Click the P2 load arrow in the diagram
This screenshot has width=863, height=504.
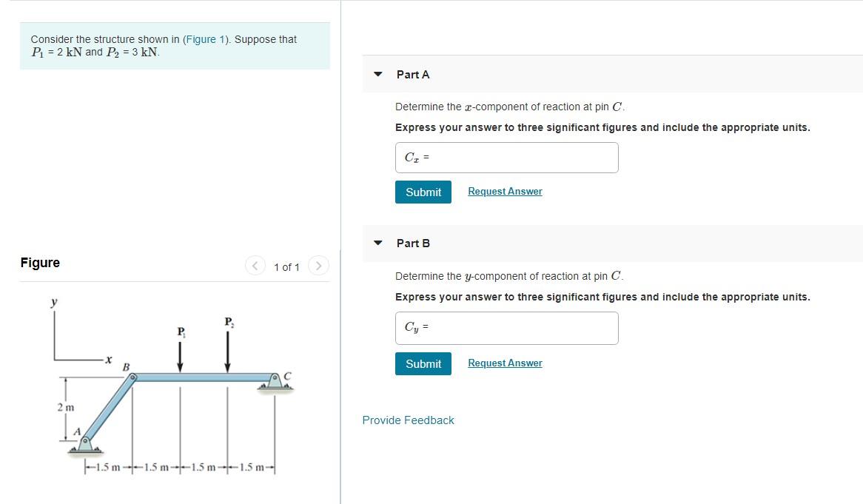(x=227, y=344)
